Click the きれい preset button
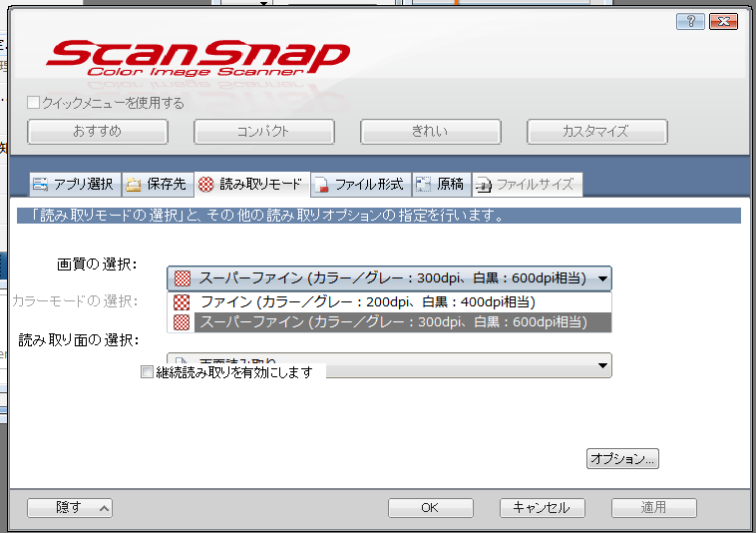The height and width of the screenshot is (533, 756). 430,132
